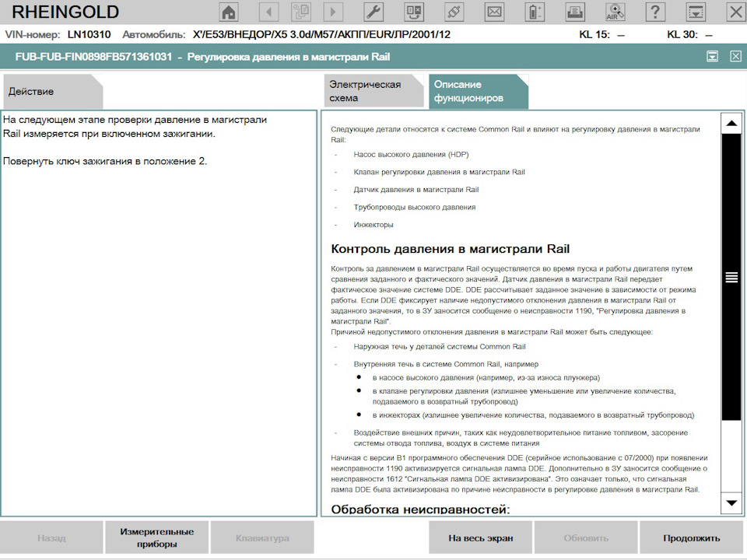This screenshot has height=560, width=747.
Task: Click the text Повернуть ключ зажигания в положение 2
Action: 105,162
